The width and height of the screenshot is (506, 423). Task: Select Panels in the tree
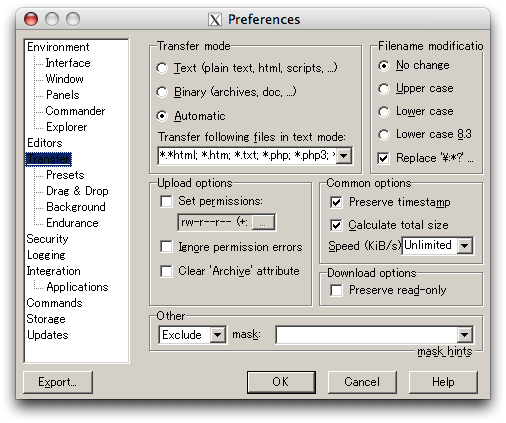63,95
